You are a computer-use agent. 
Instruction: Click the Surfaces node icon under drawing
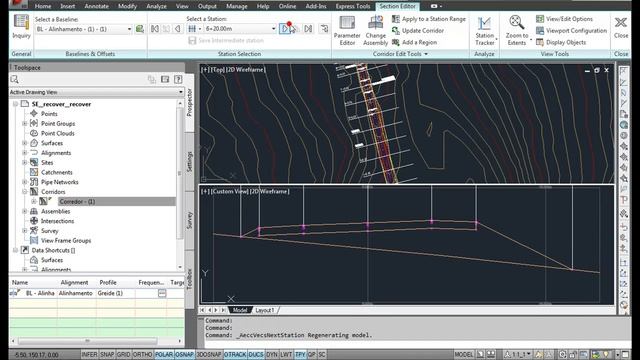coord(34,143)
